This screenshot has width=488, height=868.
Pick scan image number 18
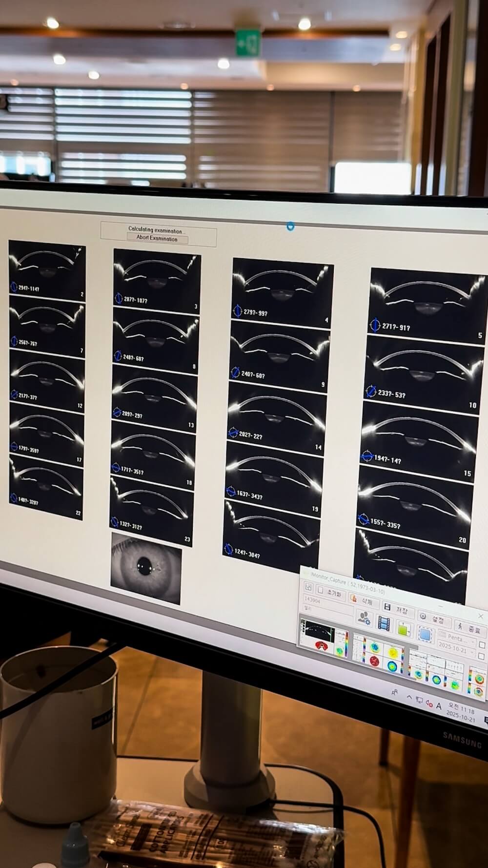153,455
